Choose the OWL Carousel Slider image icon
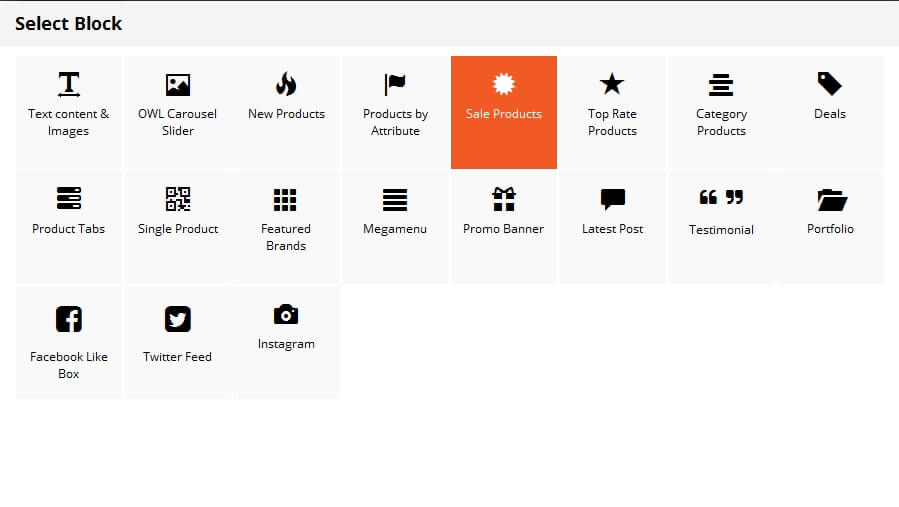The height and width of the screenshot is (507, 899). tap(178, 85)
